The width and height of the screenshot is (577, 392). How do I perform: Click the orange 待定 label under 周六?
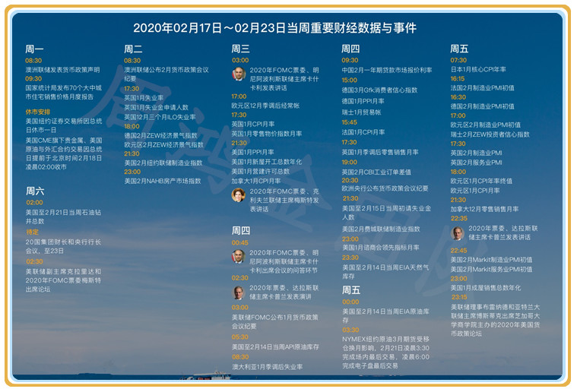[32, 232]
